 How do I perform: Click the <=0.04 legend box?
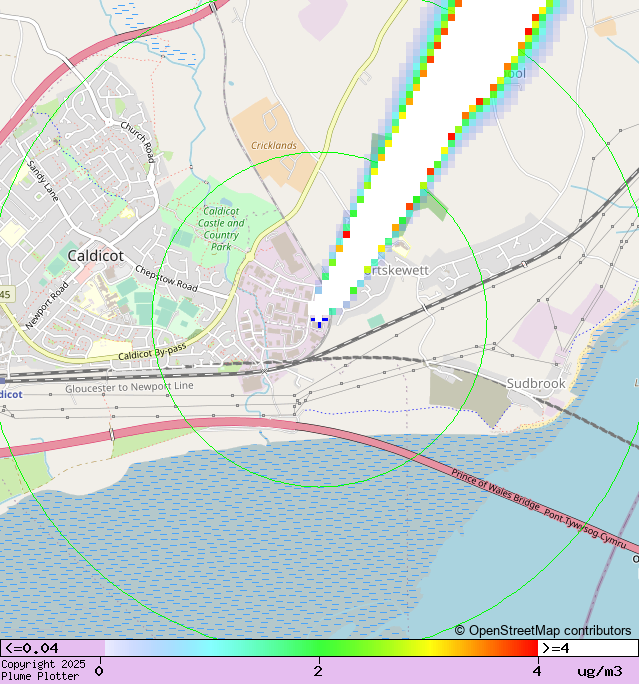[x=50, y=648]
